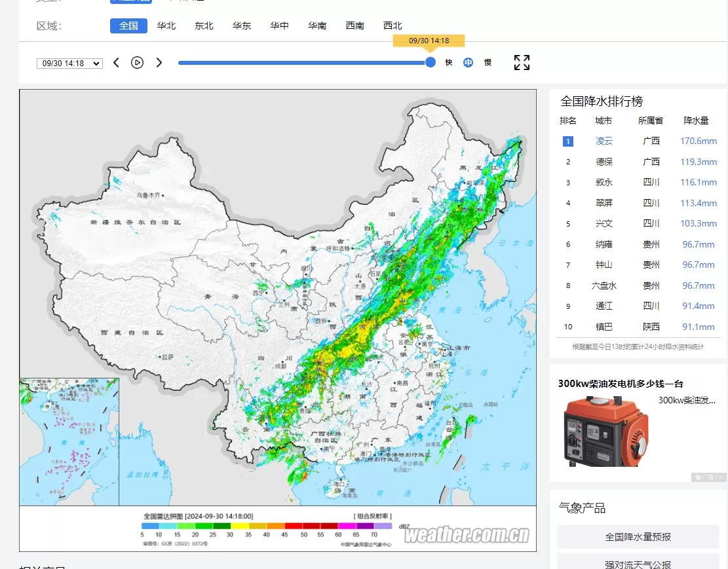The width and height of the screenshot is (728, 569).
Task: Click the next frame arrow
Action: pos(159,63)
